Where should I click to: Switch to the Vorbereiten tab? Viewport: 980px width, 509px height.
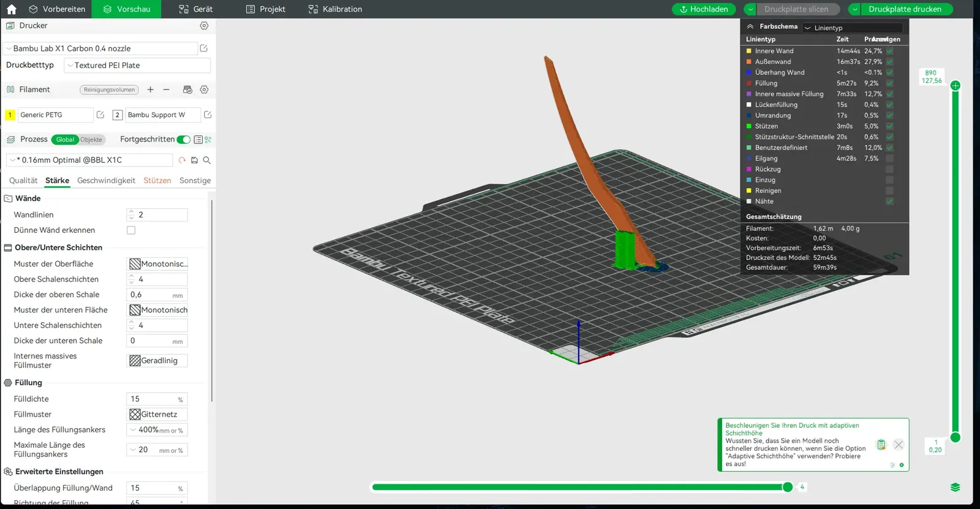[x=57, y=9]
